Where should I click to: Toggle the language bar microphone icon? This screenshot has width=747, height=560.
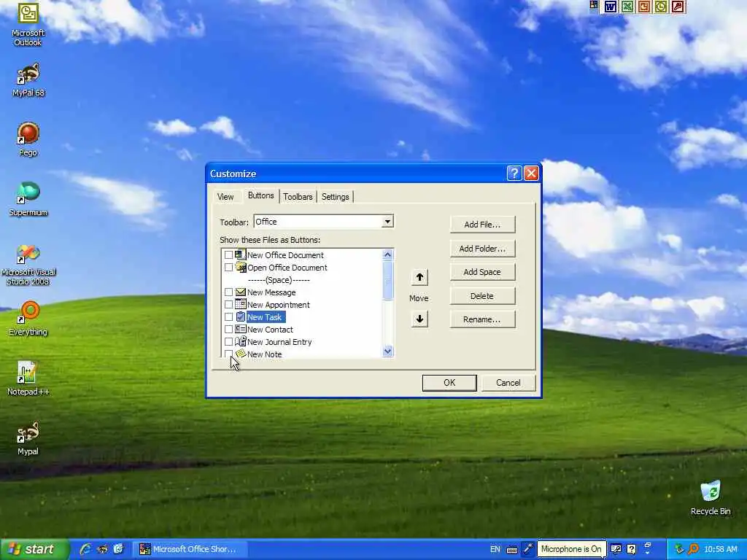527,549
